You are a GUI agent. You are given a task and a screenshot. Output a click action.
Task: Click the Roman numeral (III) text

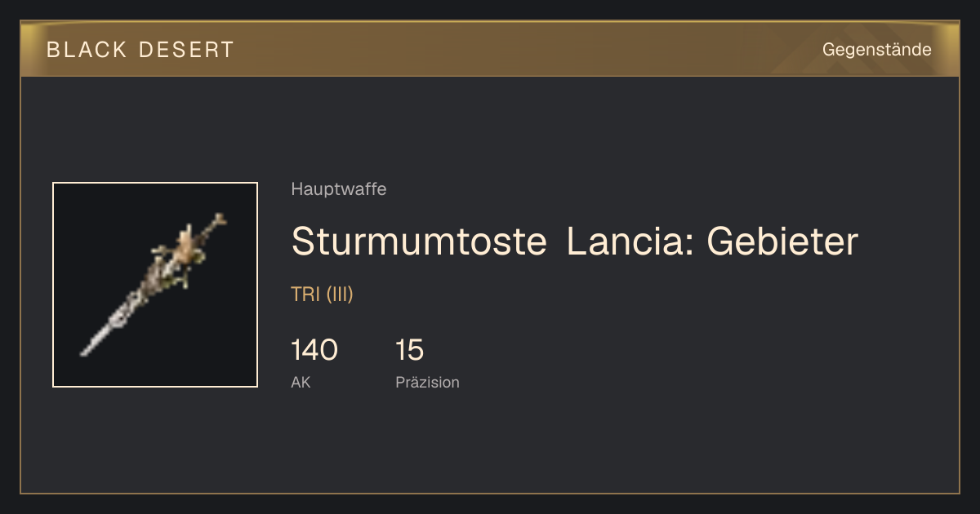(x=340, y=295)
